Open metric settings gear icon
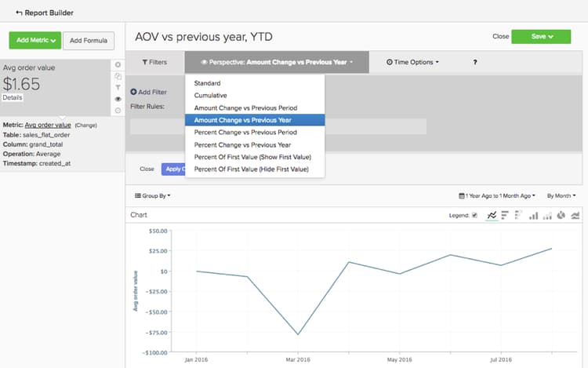588x368 pixels. 118,64
